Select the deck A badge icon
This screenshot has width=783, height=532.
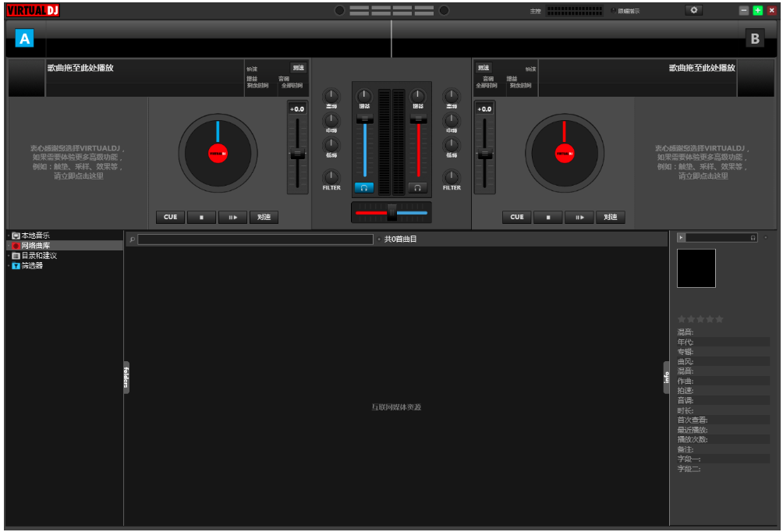pos(24,38)
